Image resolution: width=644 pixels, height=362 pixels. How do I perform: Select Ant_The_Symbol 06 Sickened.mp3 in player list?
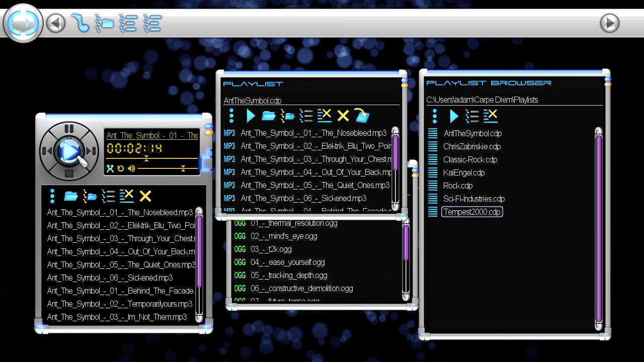110,278
